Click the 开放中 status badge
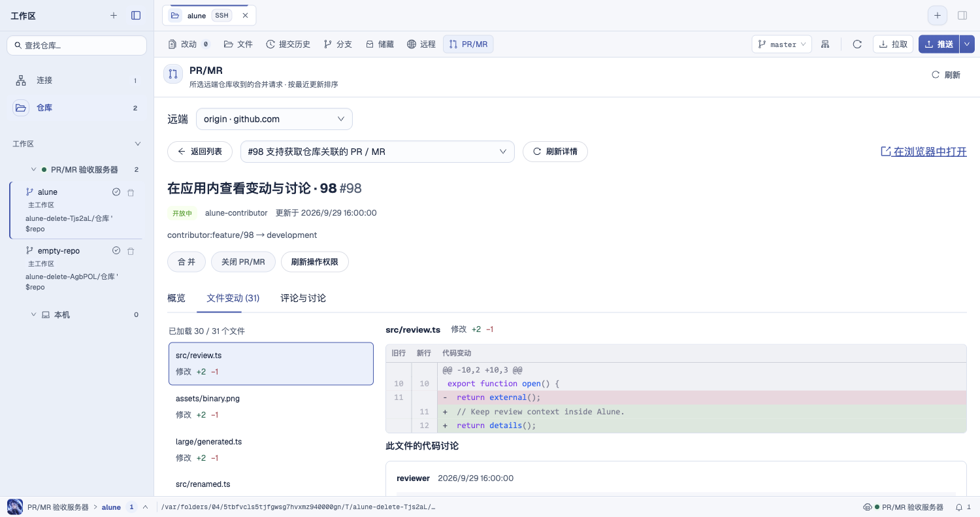The width and height of the screenshot is (980, 517). click(182, 213)
